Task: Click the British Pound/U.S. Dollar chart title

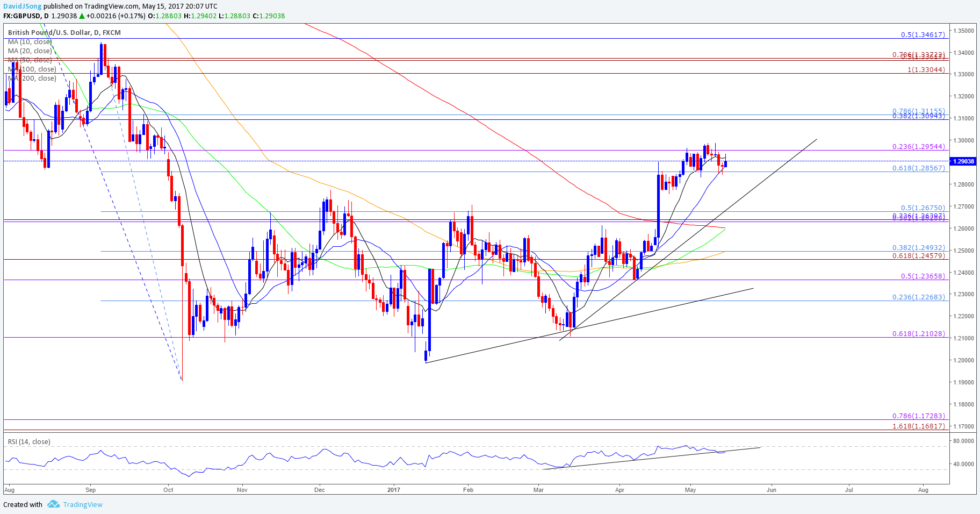Action: pos(64,32)
